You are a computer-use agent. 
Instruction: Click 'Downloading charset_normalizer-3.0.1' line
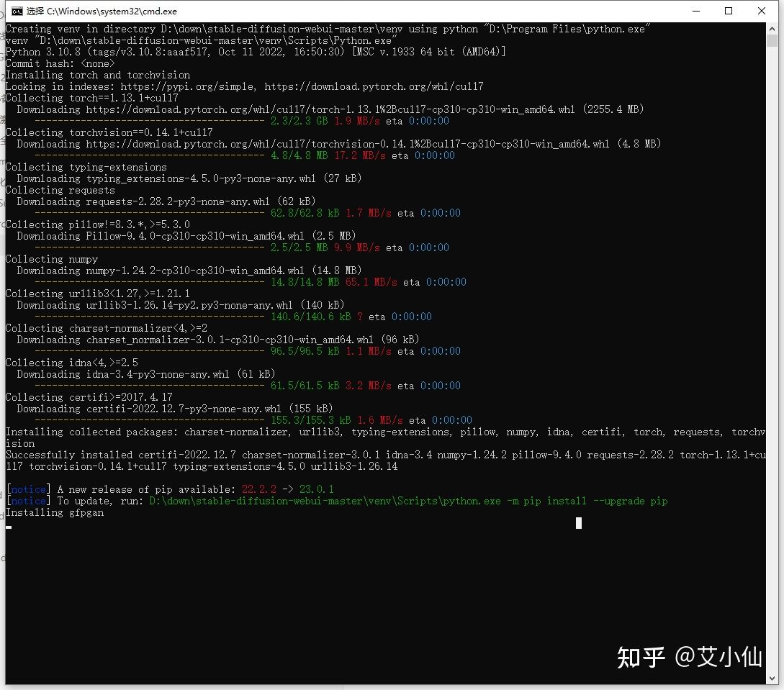pos(218,340)
